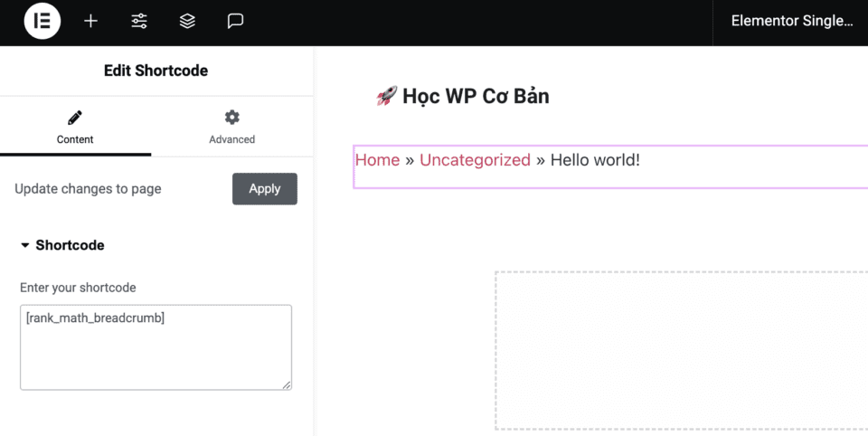
Task: Click the pencil Content icon
Action: 75,118
